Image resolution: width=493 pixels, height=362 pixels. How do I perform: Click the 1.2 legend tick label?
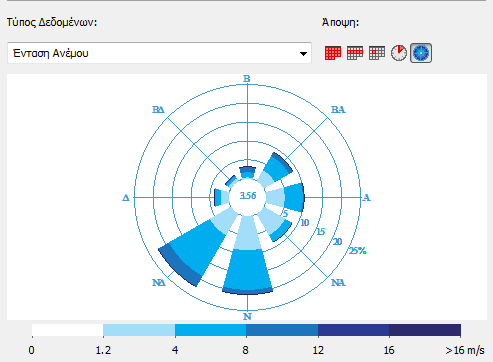103,350
